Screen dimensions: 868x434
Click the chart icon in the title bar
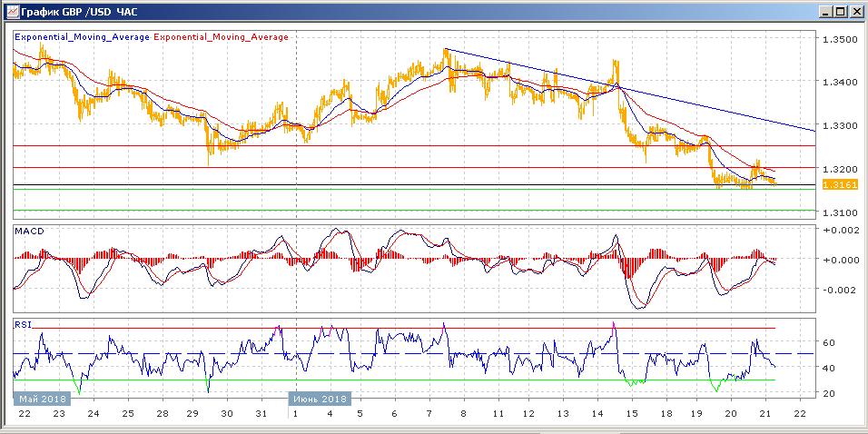point(10,12)
